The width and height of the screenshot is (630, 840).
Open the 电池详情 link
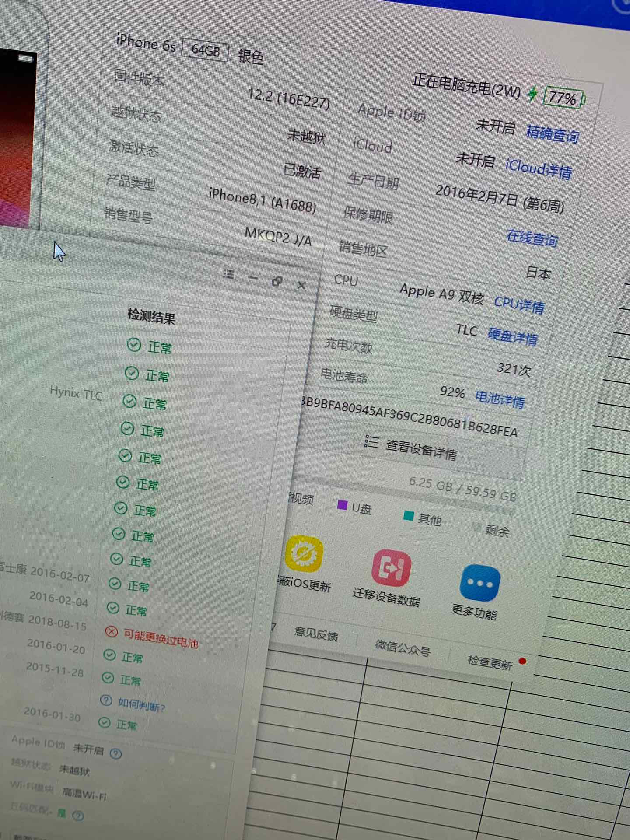click(x=500, y=399)
